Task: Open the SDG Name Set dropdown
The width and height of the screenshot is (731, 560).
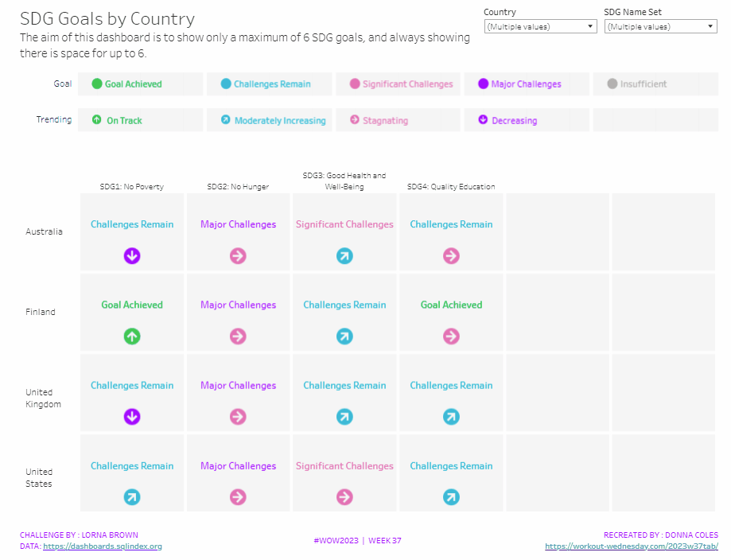Action: coord(661,26)
